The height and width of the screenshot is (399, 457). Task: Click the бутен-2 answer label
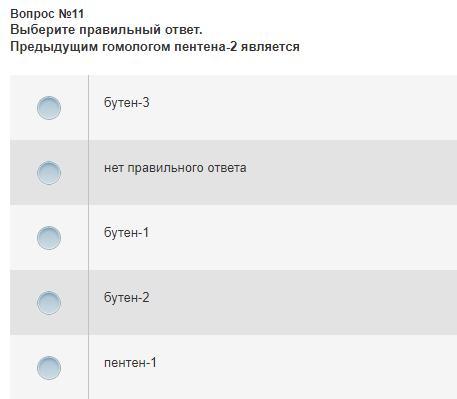[127, 298]
